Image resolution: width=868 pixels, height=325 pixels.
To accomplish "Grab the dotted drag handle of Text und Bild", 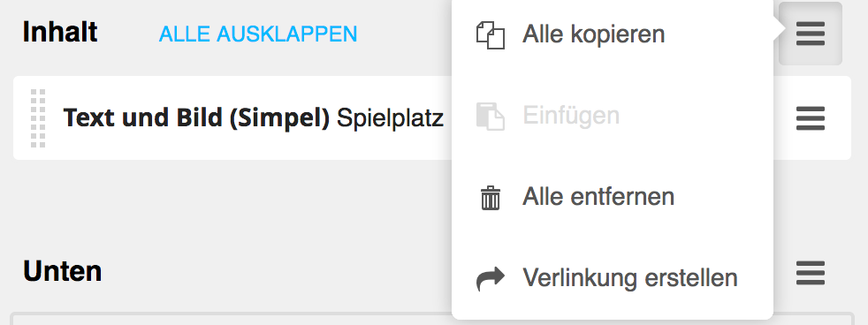I will click(38, 118).
